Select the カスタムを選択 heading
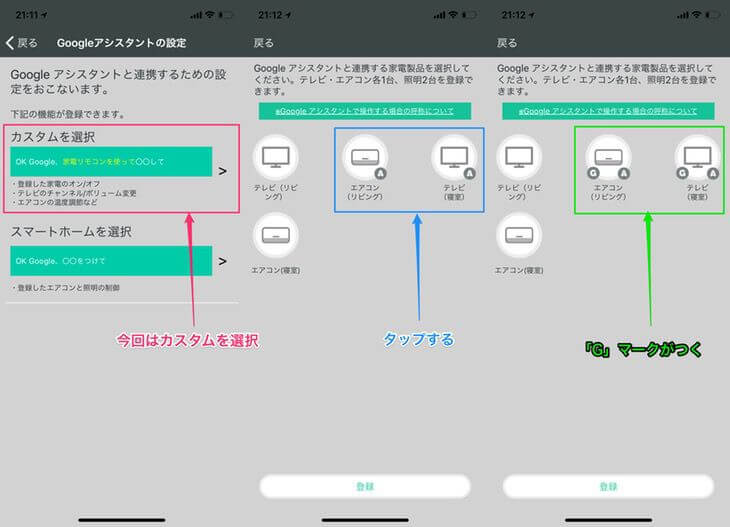730x527 pixels. [x=53, y=137]
